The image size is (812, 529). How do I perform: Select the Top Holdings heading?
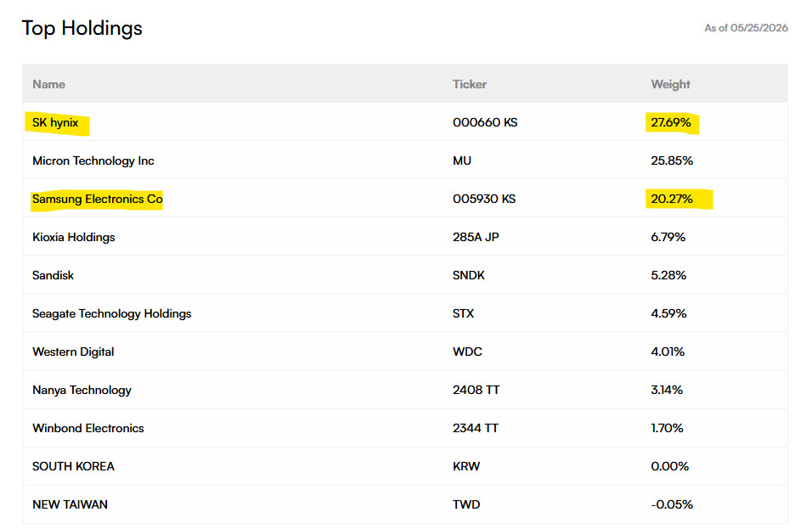(82, 29)
